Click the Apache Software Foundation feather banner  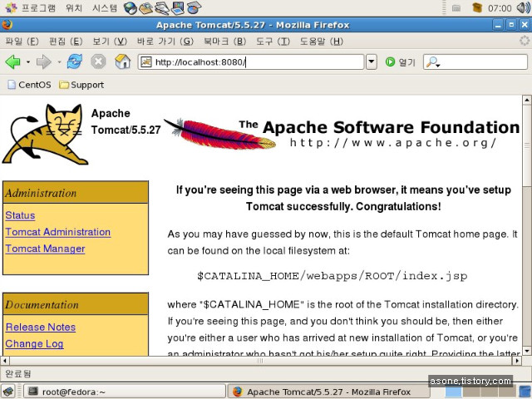(342, 134)
